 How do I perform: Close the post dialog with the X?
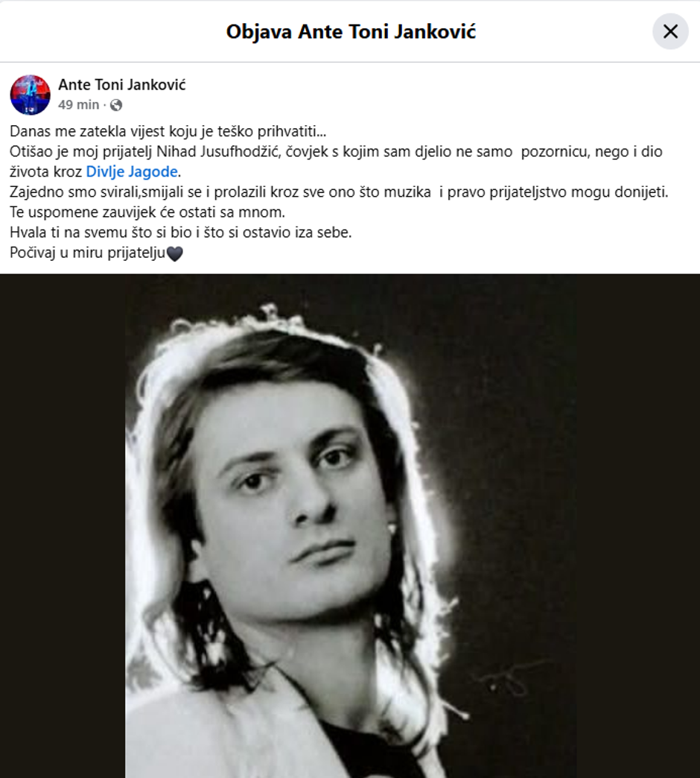click(x=670, y=31)
